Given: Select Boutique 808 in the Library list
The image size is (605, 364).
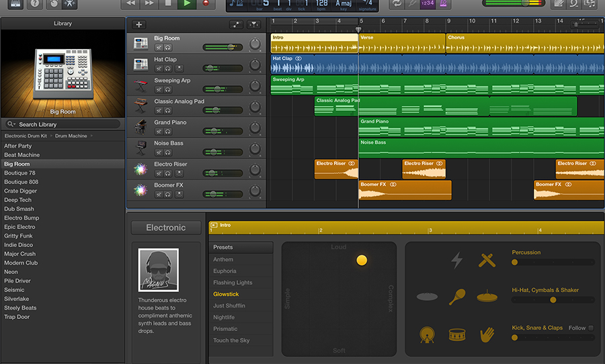Looking at the screenshot, I should click(22, 182).
